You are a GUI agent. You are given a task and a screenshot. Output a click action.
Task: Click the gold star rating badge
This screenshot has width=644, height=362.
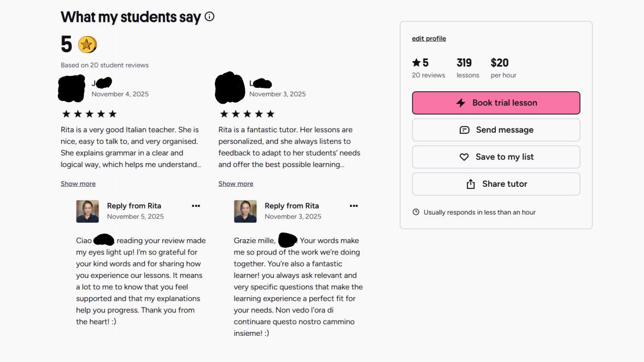tap(87, 44)
